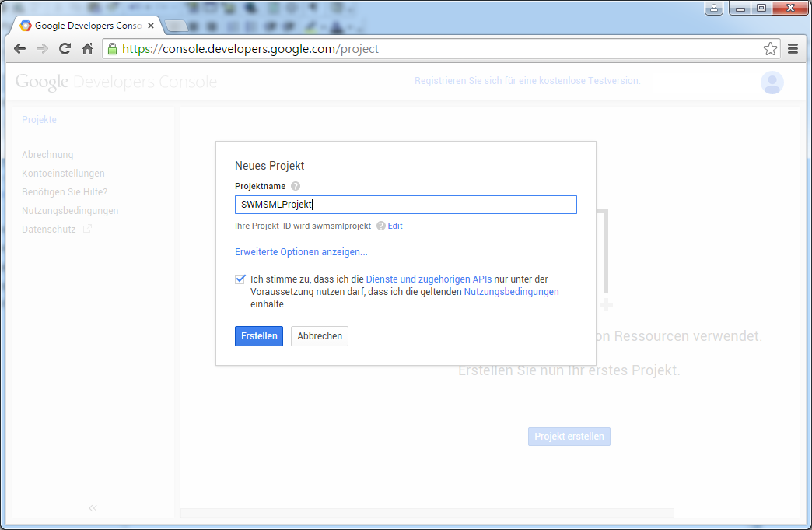Click the URL address bar
The image size is (812, 530).
436,49
